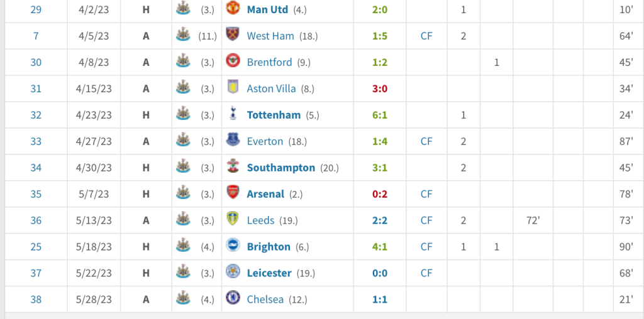Click the CF position link in the Everton row

(x=426, y=141)
